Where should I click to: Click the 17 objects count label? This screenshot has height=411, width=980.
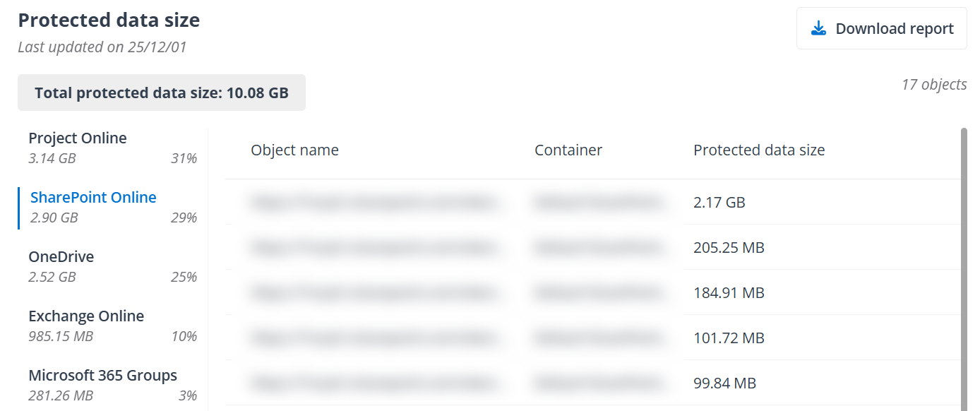click(x=934, y=85)
